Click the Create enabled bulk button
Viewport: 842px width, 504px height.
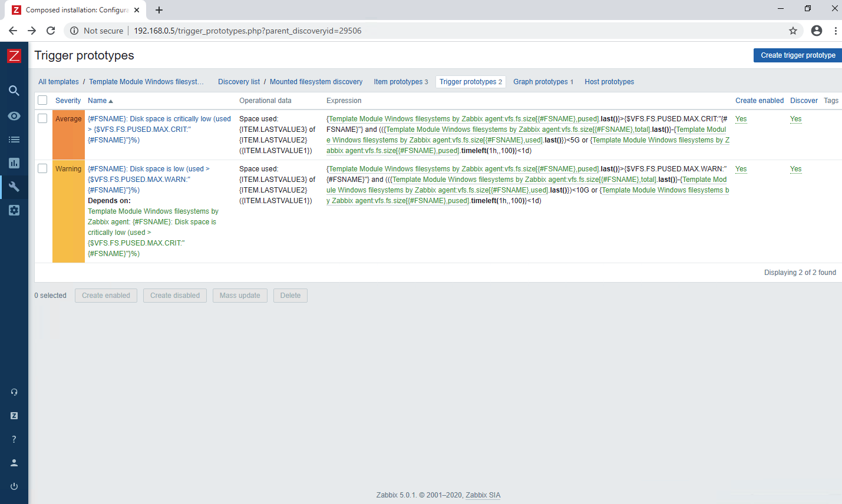pos(106,296)
